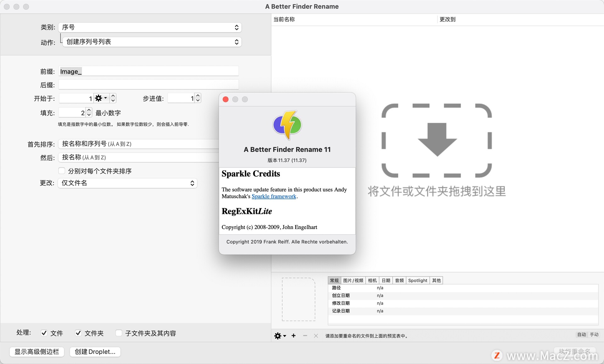Select the 图片/视频 tab
This screenshot has height=364, width=604.
[x=353, y=280]
